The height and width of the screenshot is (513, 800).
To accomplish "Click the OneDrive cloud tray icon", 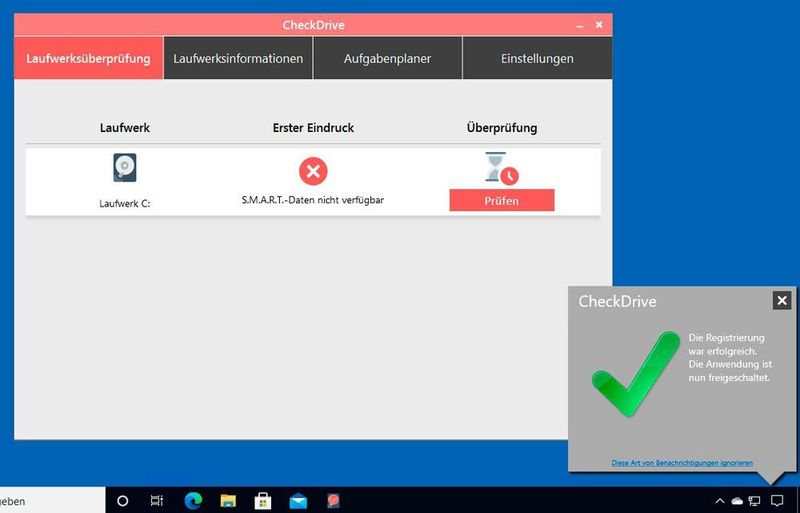I will [737, 501].
